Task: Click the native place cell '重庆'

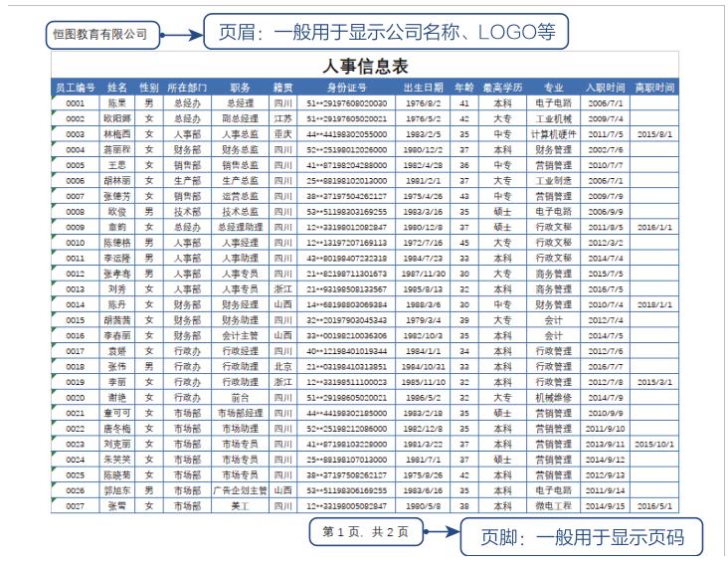Action: [282, 134]
